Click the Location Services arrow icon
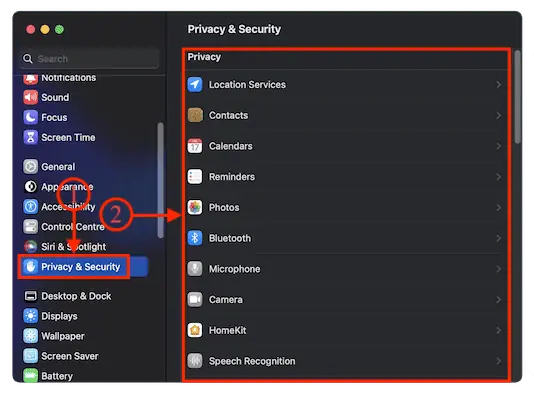This screenshot has width=534, height=400. (x=195, y=84)
